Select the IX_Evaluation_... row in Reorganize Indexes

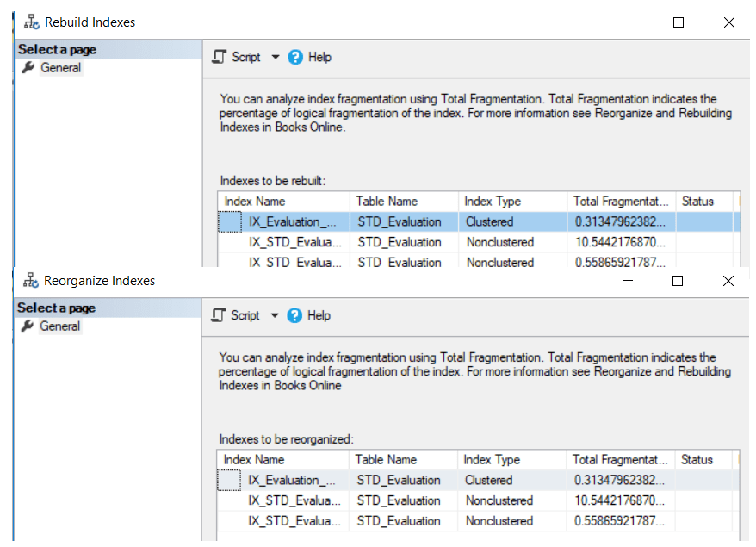[478, 481]
